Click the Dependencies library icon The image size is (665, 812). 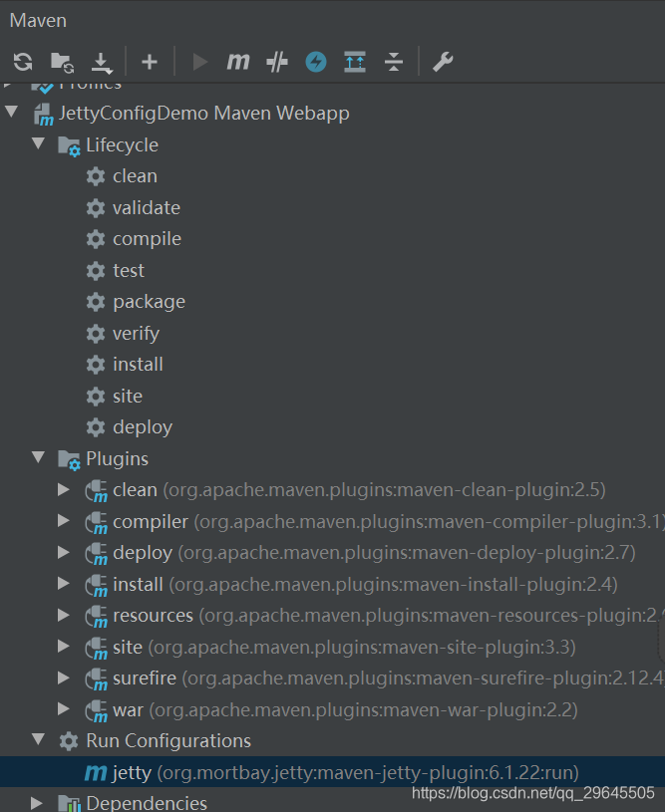[x=69, y=803]
